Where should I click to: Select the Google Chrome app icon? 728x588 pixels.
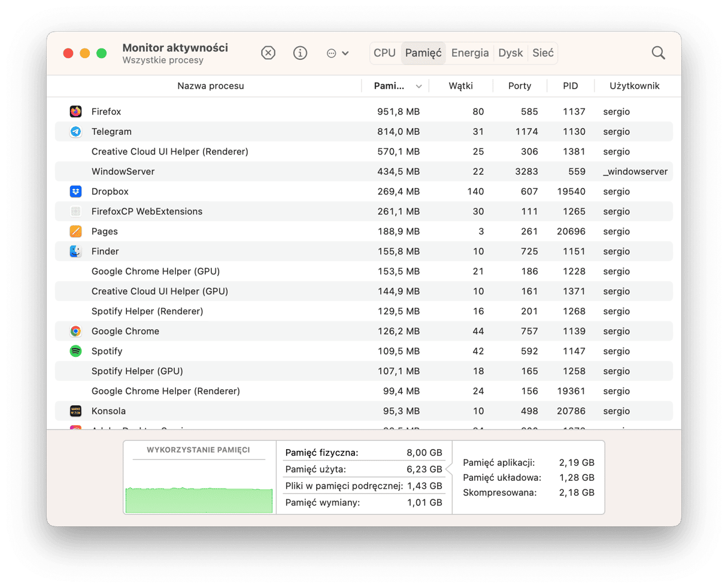[x=75, y=331]
